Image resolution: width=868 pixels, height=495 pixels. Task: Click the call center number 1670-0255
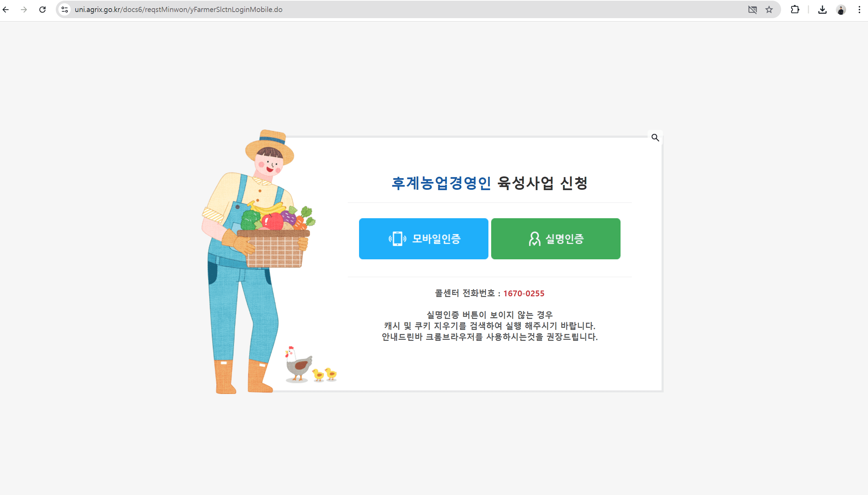click(x=524, y=294)
